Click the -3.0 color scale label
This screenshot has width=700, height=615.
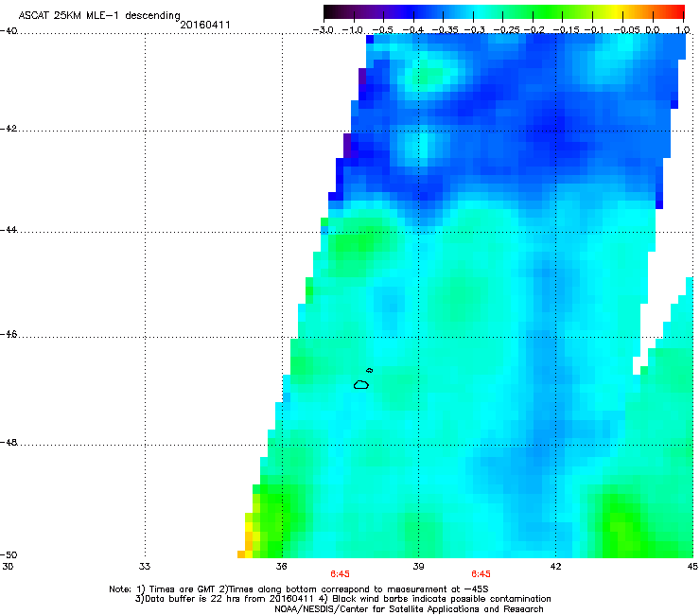[x=323, y=30]
